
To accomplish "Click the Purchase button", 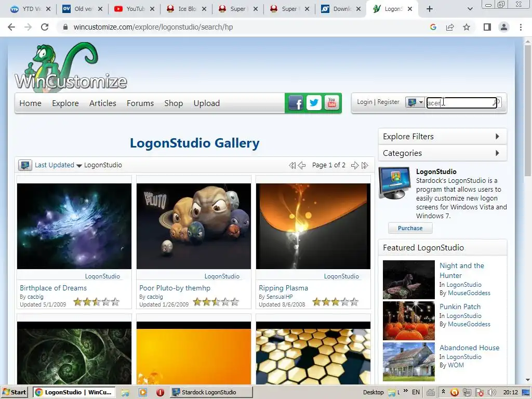I will pos(410,229).
